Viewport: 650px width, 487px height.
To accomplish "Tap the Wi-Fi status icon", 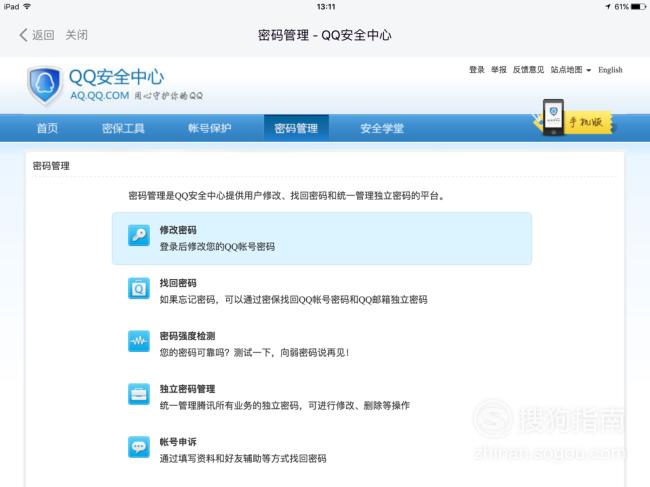I will [27, 7].
